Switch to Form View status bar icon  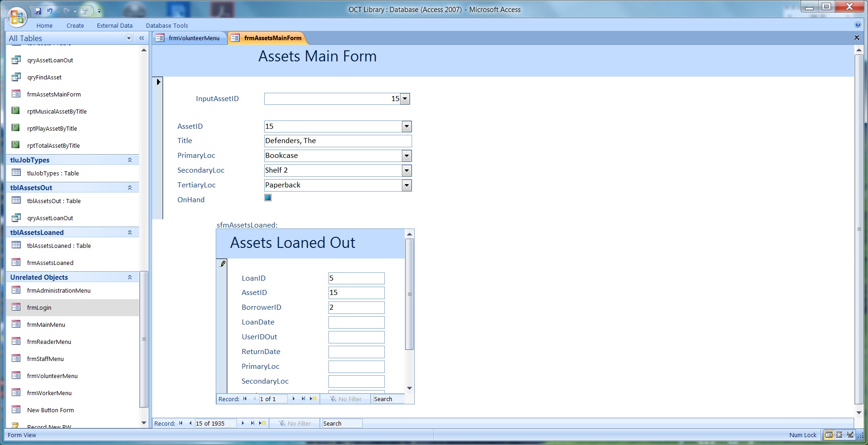(829, 435)
